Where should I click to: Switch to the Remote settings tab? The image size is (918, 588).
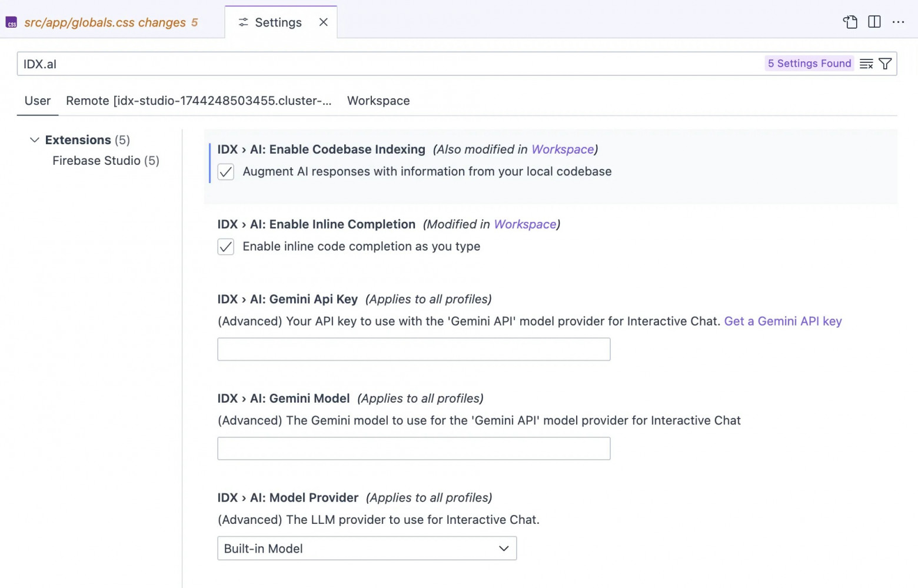pyautogui.click(x=198, y=101)
